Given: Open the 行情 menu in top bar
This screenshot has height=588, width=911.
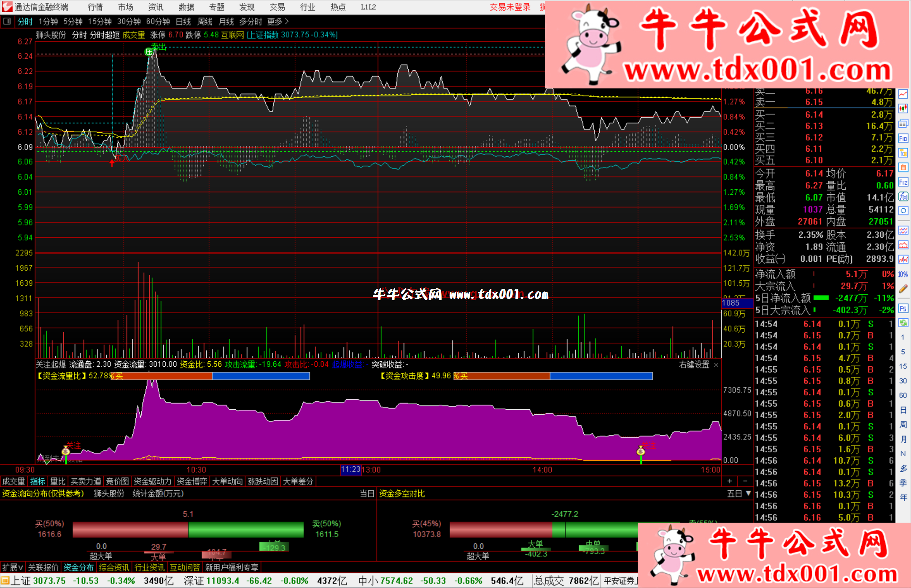Looking at the screenshot, I should 95,7.
